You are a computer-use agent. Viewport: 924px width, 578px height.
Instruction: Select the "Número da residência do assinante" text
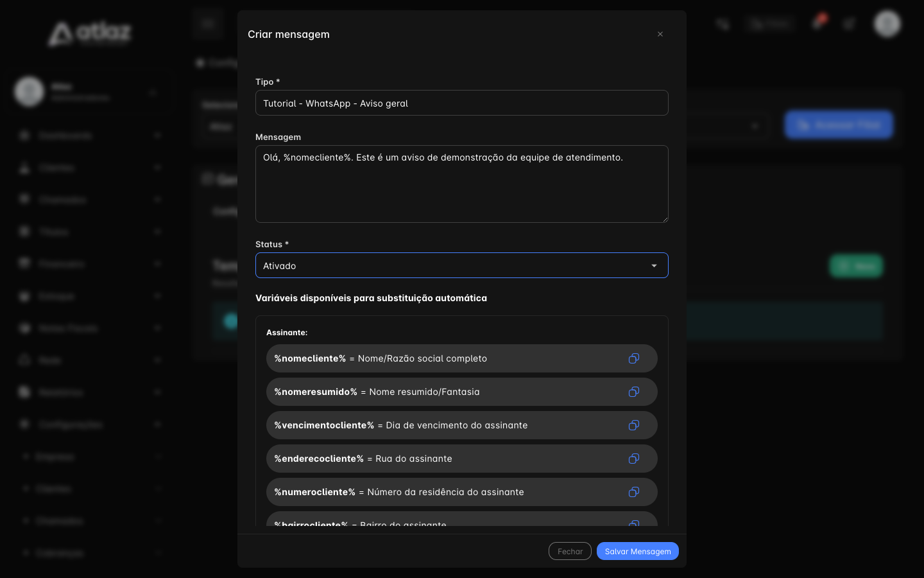point(445,492)
